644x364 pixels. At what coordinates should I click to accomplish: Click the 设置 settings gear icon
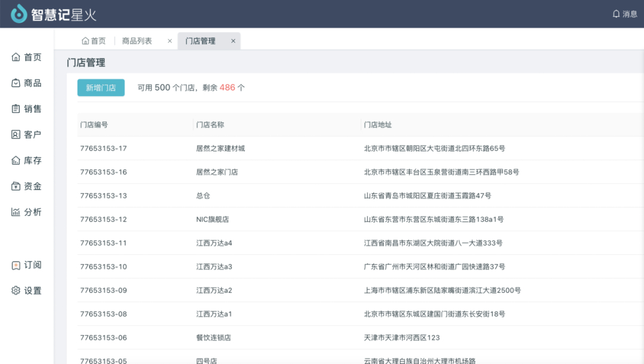point(16,291)
